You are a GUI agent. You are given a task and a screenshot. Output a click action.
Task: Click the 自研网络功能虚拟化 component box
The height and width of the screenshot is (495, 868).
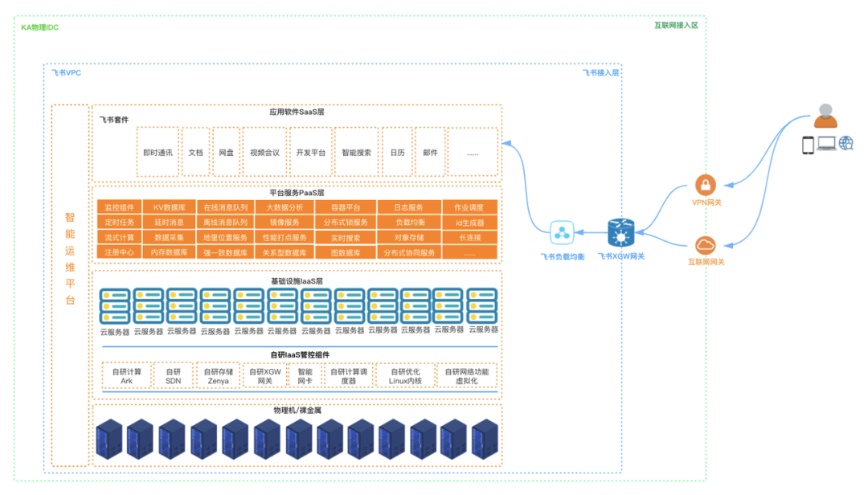click(x=467, y=376)
